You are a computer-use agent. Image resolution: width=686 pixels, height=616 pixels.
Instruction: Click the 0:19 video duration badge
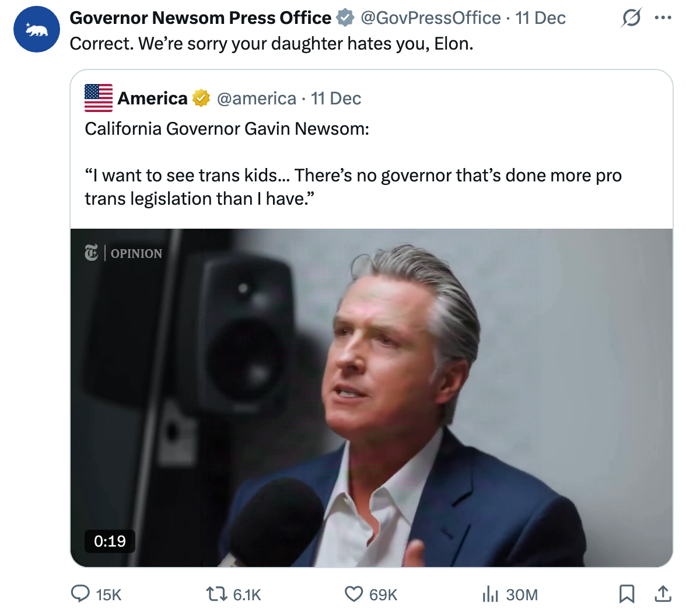(x=110, y=541)
